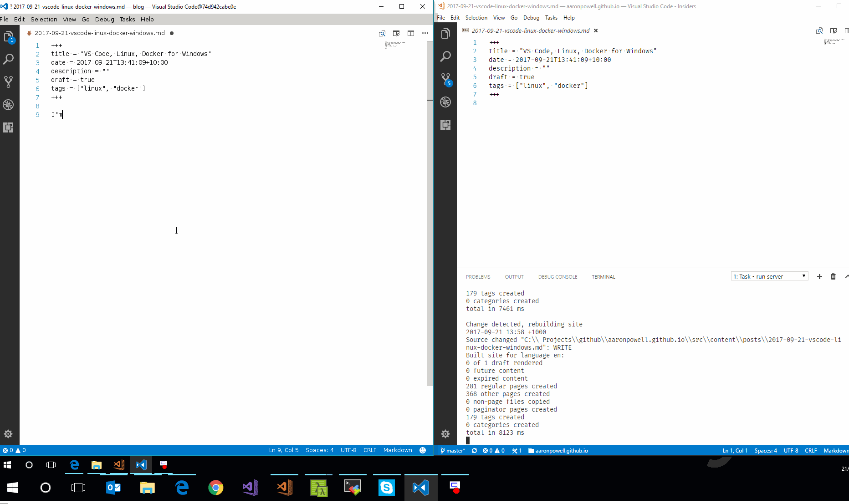This screenshot has width=849, height=504.
Task: Click the minimap in the left editor
Action: point(395,45)
